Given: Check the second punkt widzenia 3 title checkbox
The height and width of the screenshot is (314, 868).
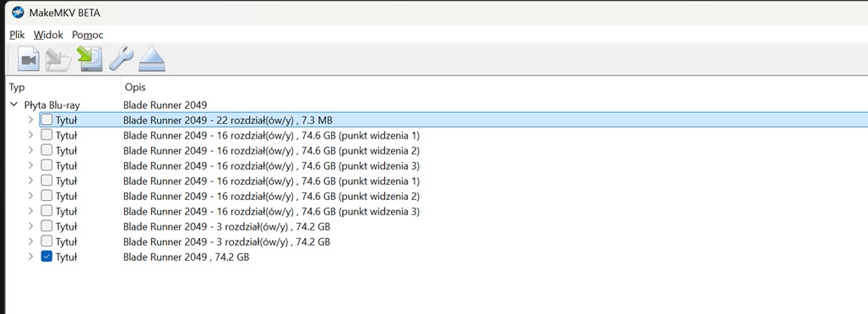Looking at the screenshot, I should tap(47, 211).
